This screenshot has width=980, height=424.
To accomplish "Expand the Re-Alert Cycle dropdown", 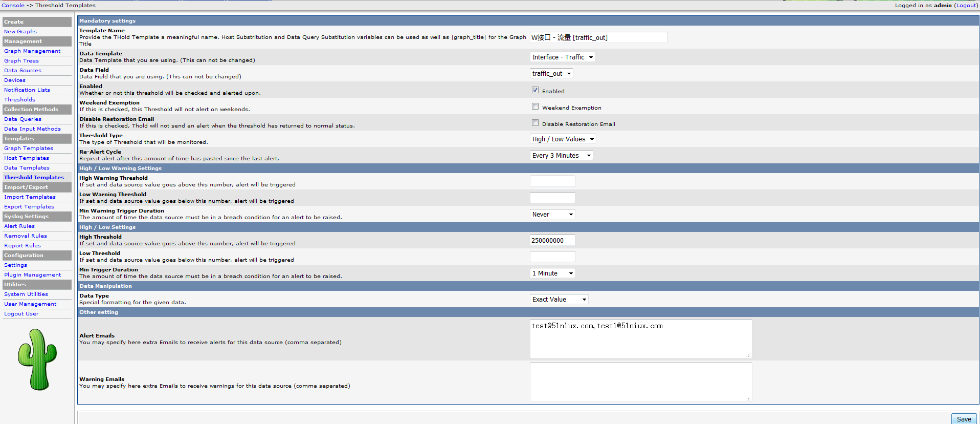I will (x=561, y=156).
